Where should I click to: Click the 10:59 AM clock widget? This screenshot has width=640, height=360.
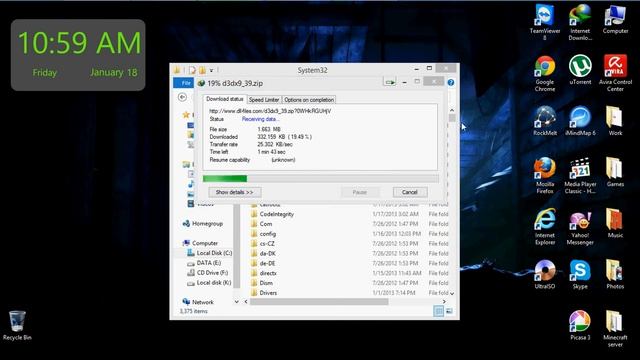(78, 55)
